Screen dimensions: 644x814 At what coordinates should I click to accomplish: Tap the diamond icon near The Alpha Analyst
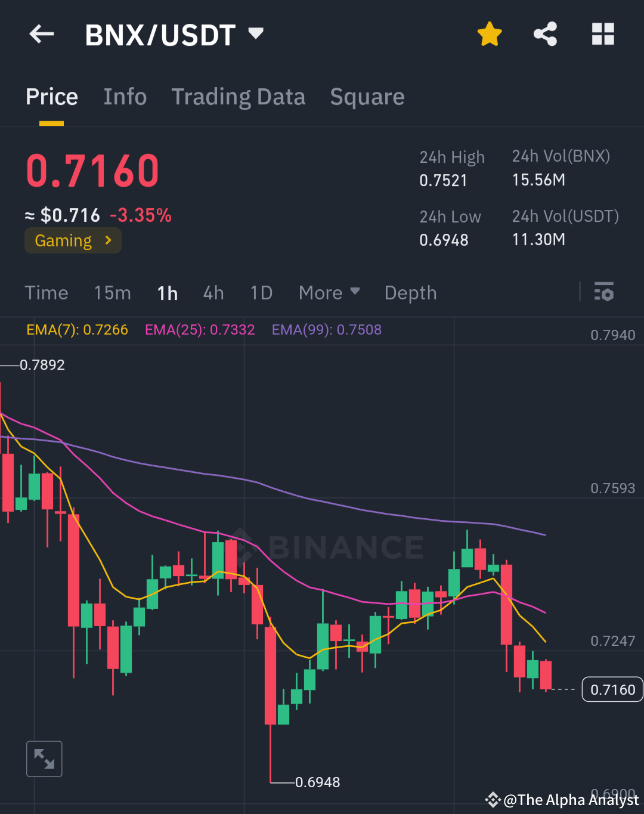[494, 800]
